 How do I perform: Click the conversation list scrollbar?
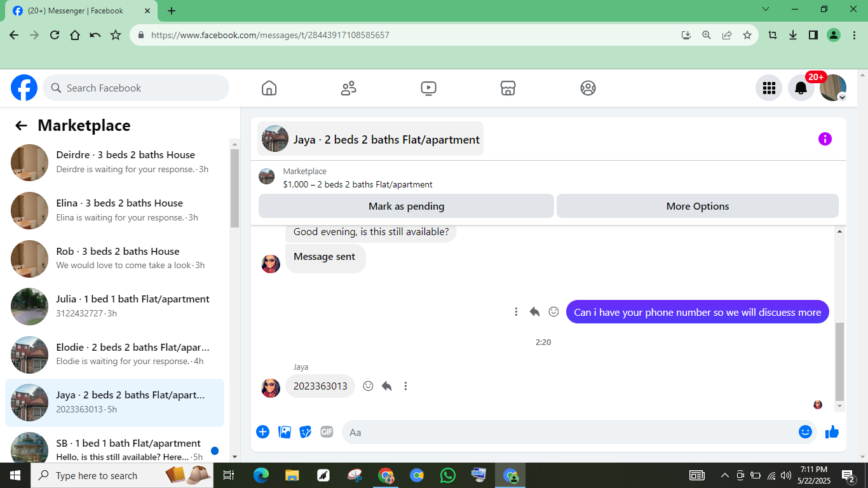click(x=234, y=188)
